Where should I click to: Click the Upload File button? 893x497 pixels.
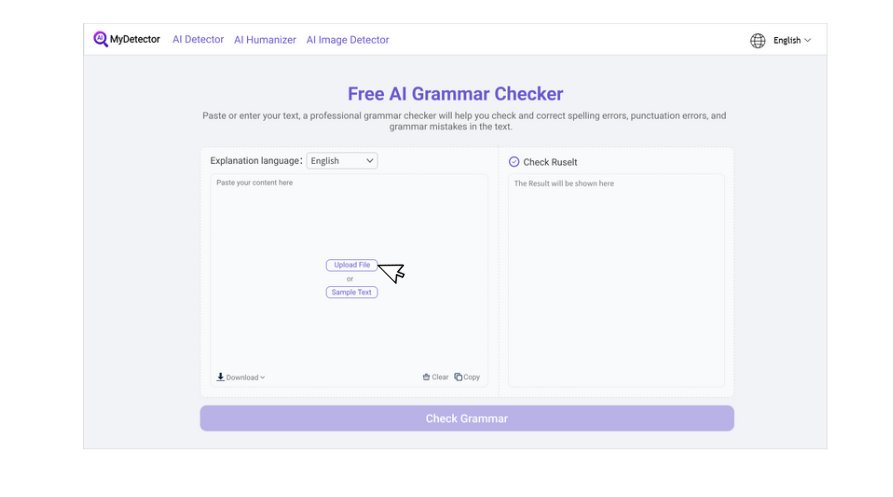pyautogui.click(x=351, y=265)
